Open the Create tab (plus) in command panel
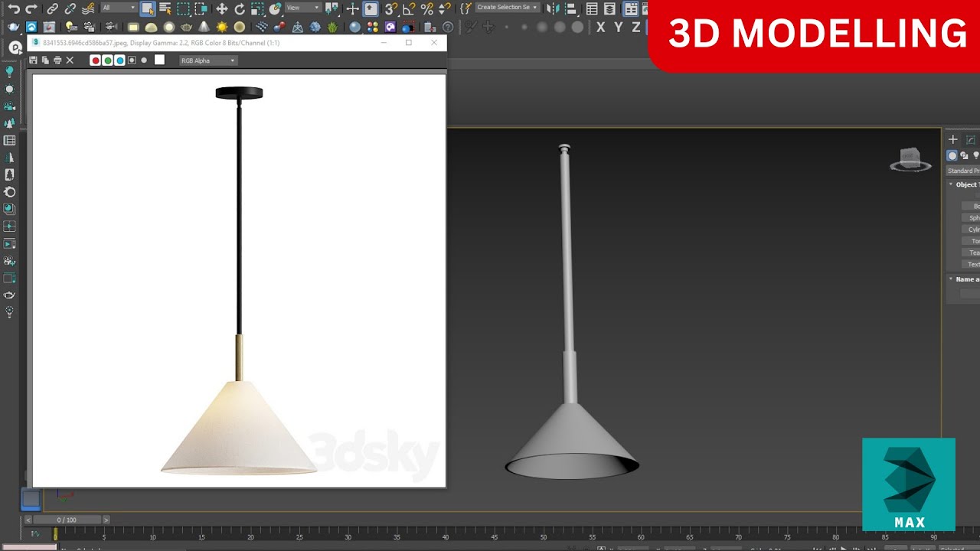The width and height of the screenshot is (980, 551). coord(953,139)
